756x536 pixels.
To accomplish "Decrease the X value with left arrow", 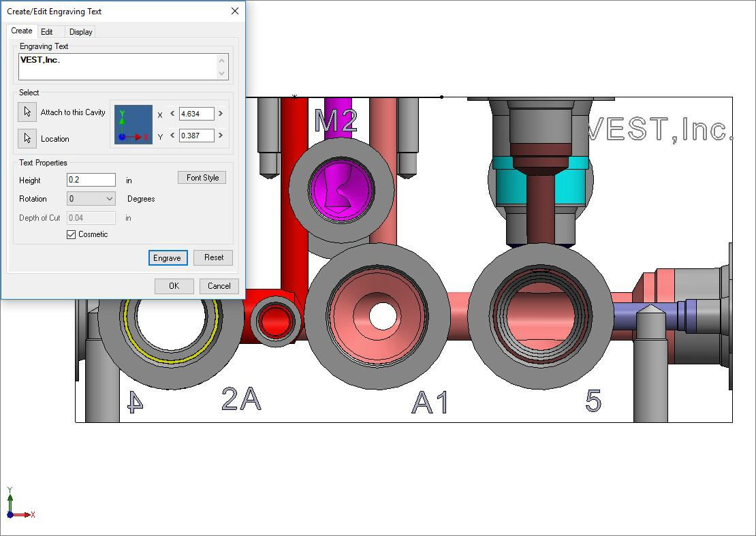I will 172,114.
